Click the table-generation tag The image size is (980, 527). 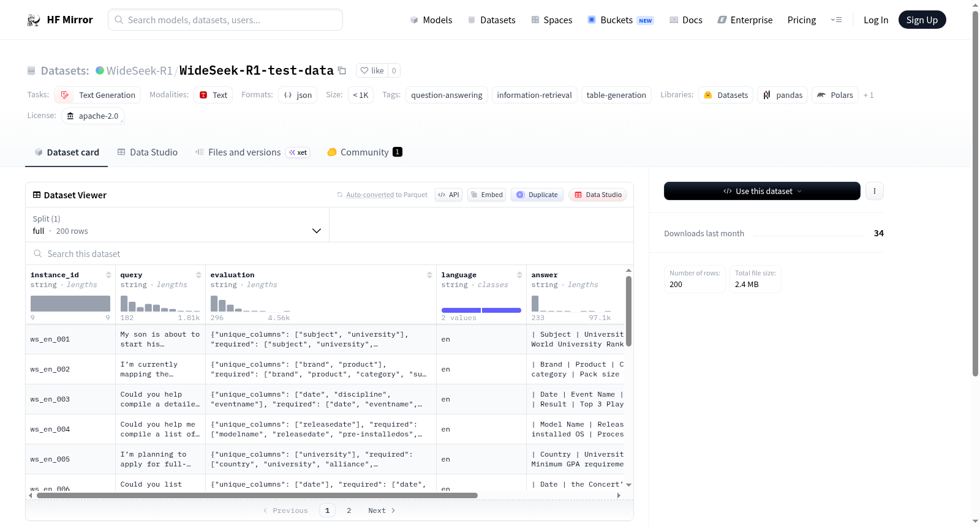point(616,95)
